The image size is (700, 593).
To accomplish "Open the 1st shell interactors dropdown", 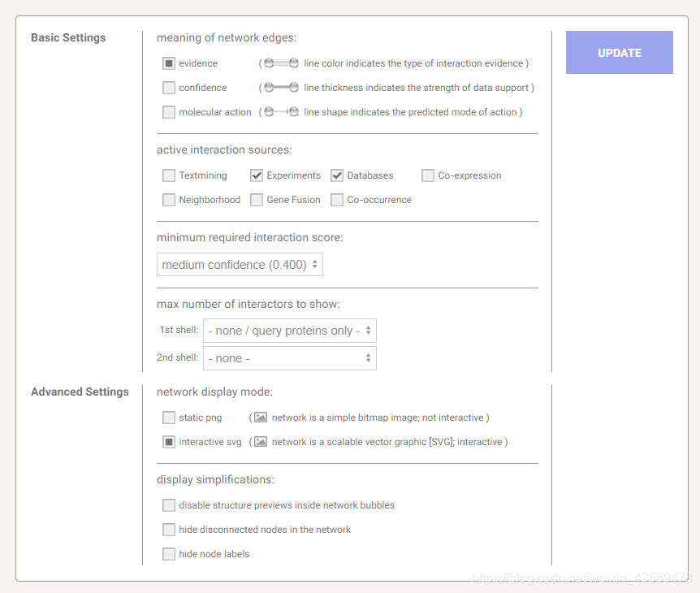I will (290, 331).
